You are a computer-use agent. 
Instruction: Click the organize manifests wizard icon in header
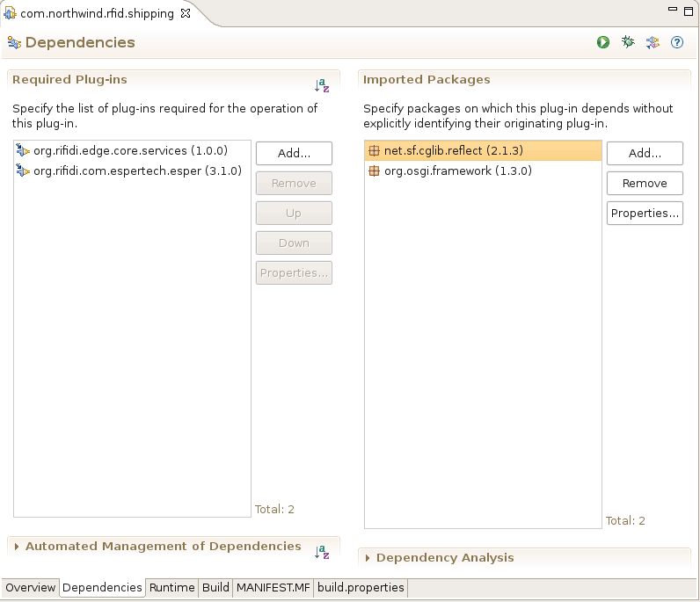click(x=653, y=42)
